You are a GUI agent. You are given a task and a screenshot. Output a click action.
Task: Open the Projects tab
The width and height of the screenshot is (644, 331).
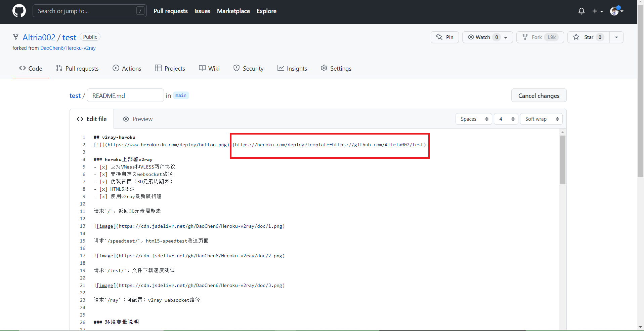tap(170, 69)
